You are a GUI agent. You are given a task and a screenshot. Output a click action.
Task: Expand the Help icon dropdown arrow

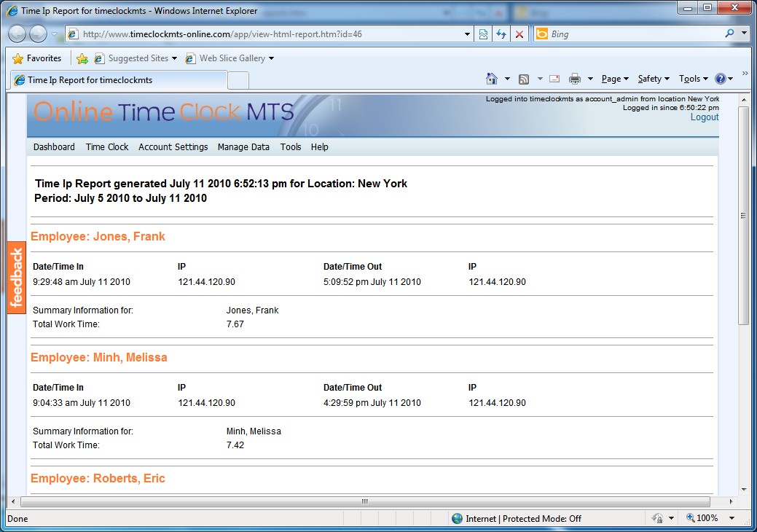[x=731, y=79]
